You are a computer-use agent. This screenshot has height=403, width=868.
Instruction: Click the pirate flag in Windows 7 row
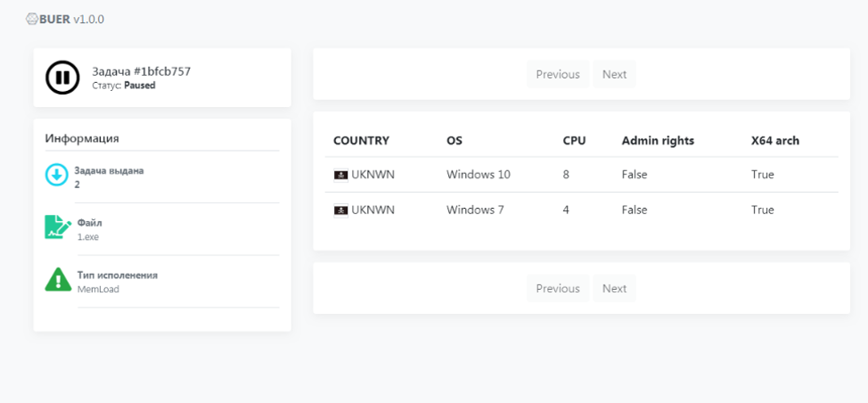pyautogui.click(x=341, y=210)
